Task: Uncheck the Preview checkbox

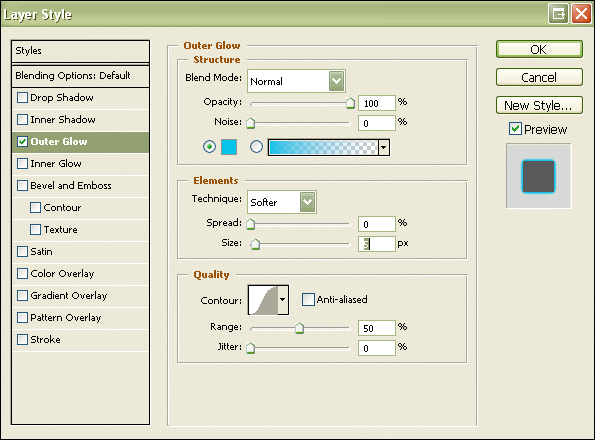Action: [515, 129]
